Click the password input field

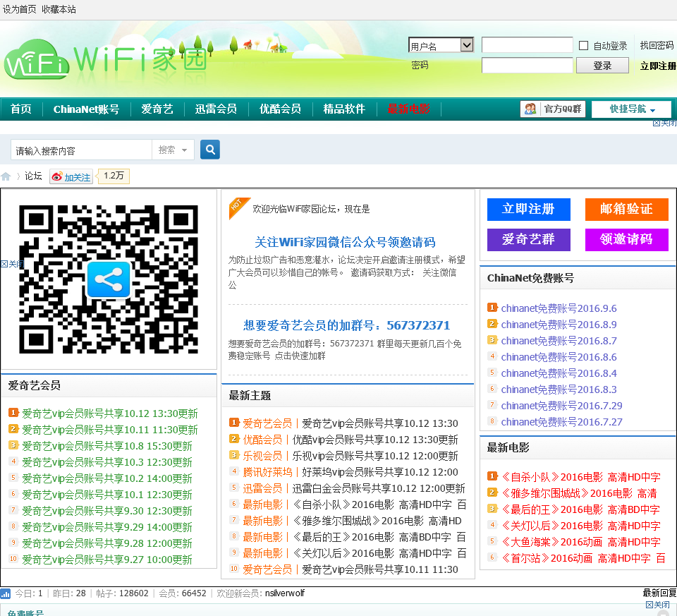[527, 65]
